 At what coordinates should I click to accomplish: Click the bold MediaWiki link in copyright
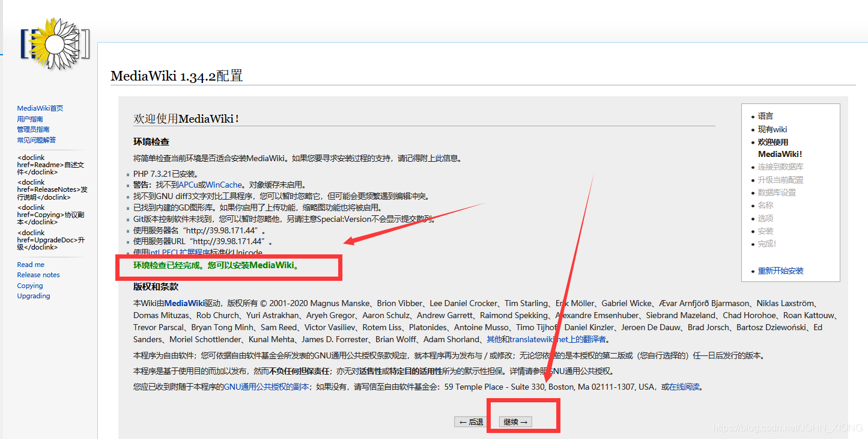coord(184,304)
